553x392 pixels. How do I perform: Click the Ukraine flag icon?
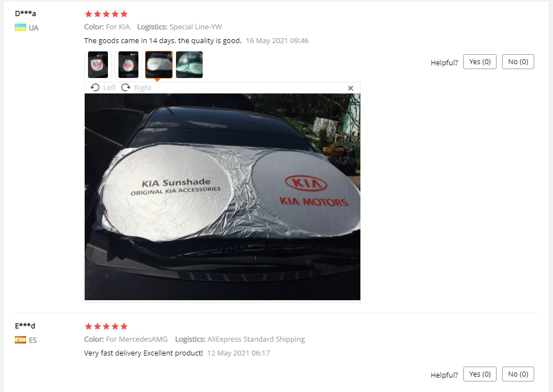20,28
